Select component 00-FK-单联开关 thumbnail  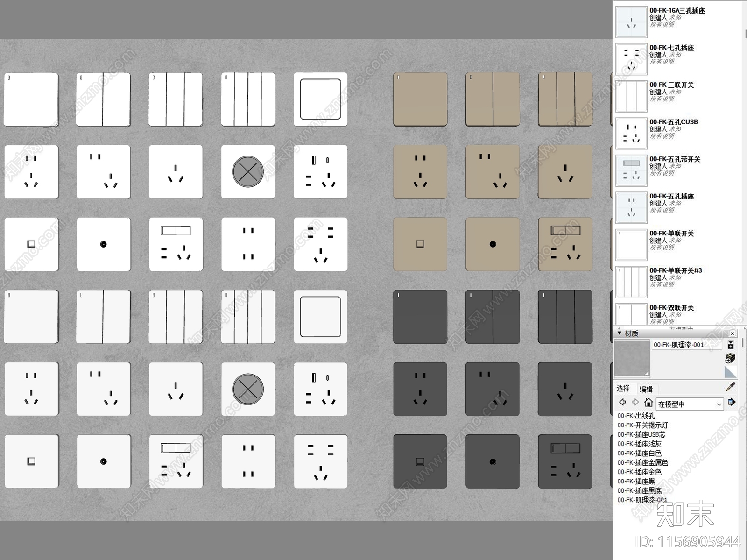631,245
